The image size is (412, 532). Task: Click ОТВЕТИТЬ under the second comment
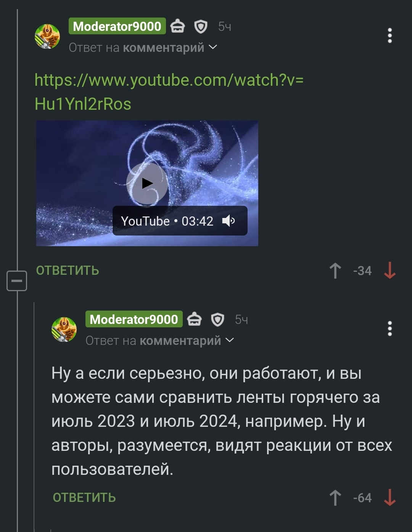(x=84, y=498)
